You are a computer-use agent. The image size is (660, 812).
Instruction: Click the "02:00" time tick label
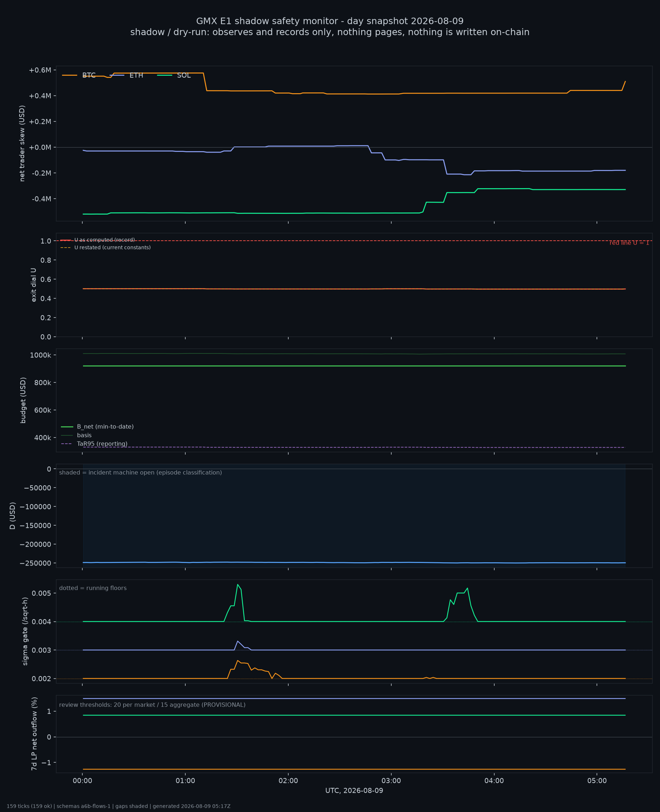(288, 781)
